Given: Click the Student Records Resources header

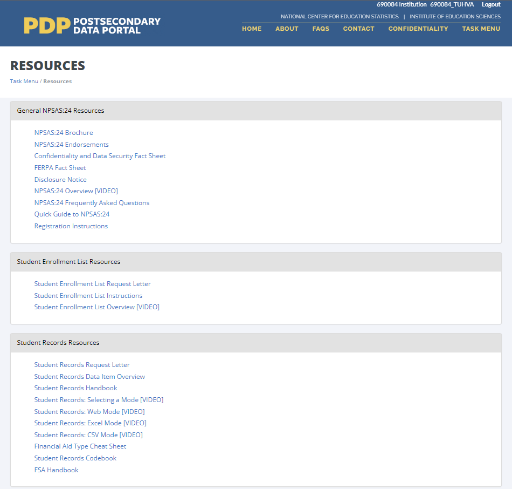Looking at the screenshot, I should click(256, 343).
